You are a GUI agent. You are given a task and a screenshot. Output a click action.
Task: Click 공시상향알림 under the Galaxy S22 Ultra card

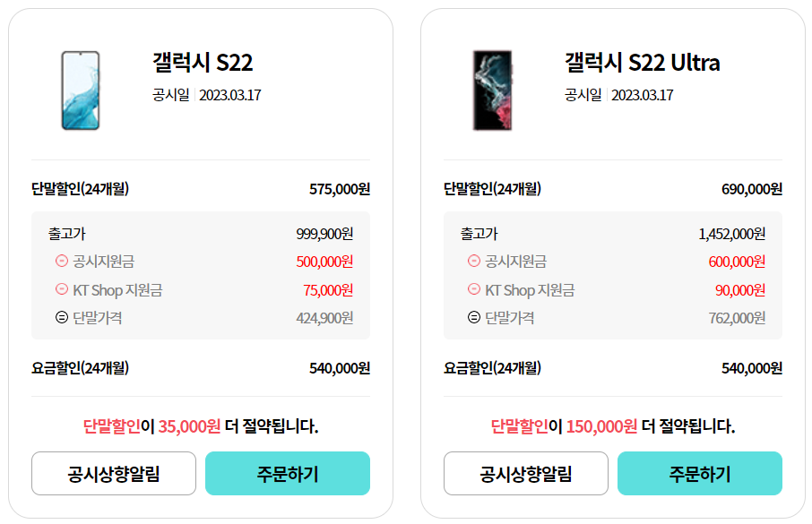tap(525, 473)
